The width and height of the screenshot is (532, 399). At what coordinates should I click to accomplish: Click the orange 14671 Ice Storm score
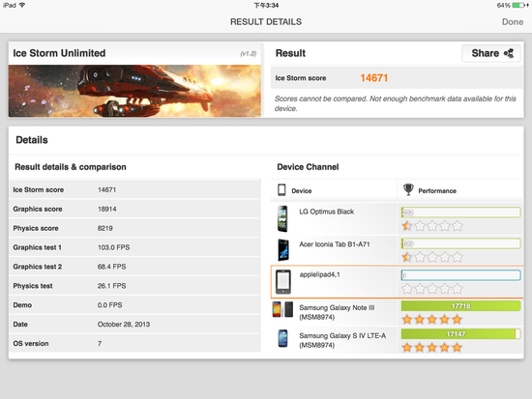click(x=374, y=78)
